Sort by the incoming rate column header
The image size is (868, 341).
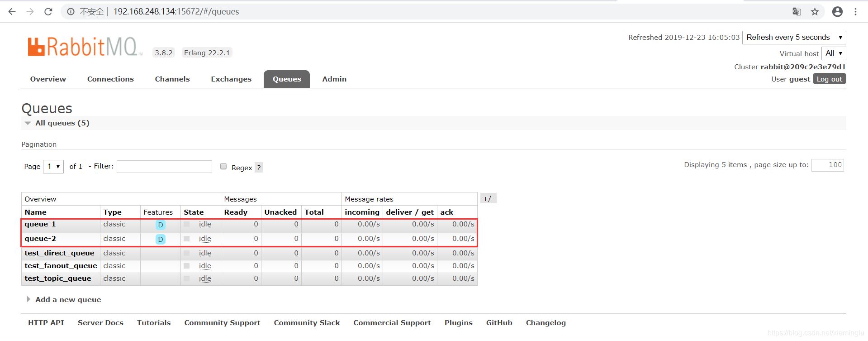point(362,212)
